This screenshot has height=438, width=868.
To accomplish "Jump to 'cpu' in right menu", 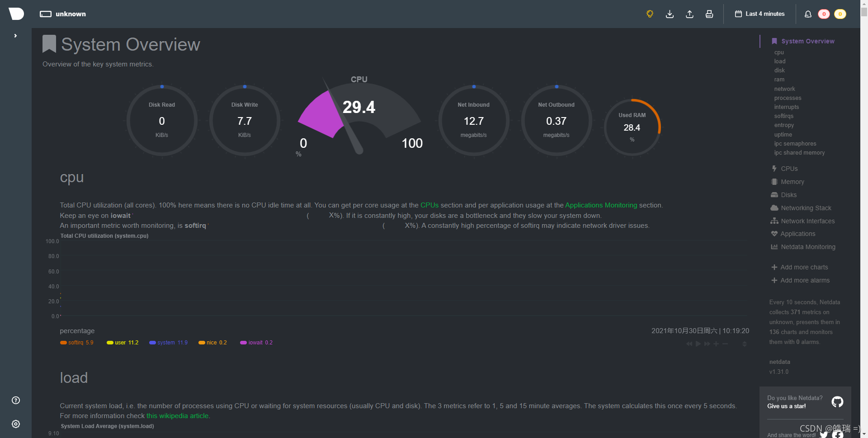I will tap(779, 52).
